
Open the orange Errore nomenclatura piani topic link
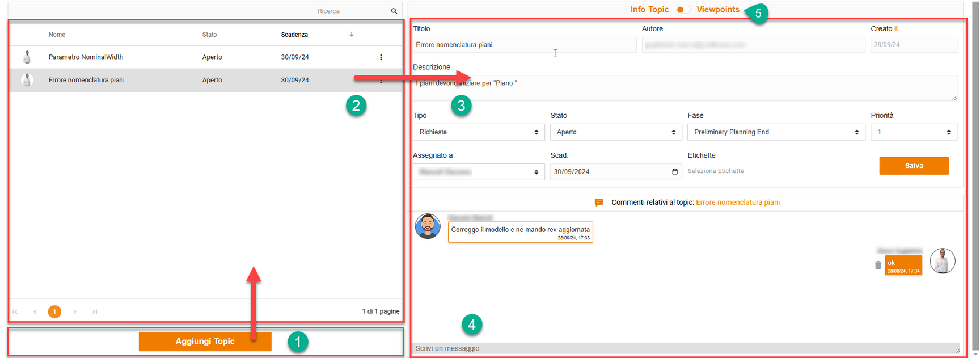coord(738,203)
